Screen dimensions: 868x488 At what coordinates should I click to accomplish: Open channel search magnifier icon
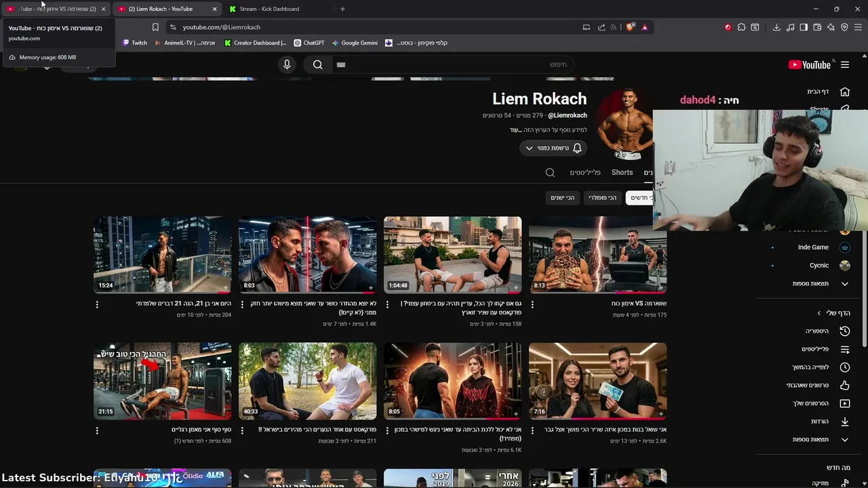[550, 172]
